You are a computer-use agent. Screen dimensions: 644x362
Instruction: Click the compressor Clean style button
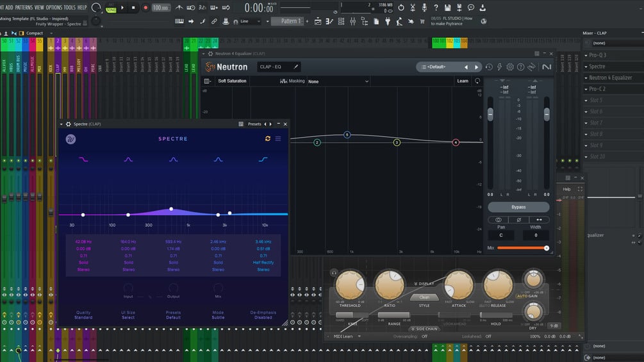pyautogui.click(x=424, y=297)
